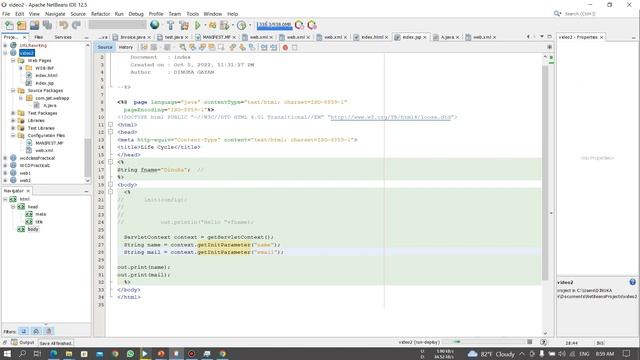Click the globe browser icon in toolbar
The height and width of the screenshot is (360, 640).
155,25
